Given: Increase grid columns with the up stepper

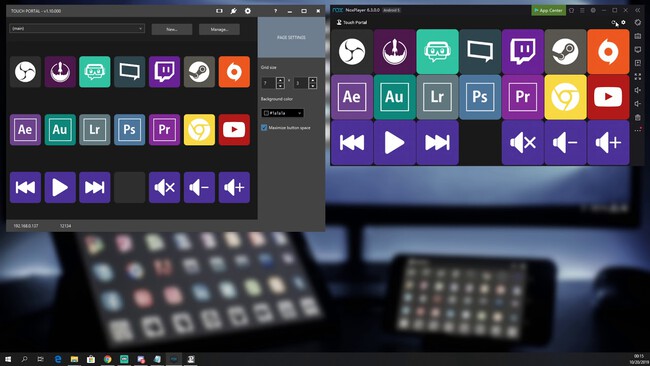Looking at the screenshot, I should [280, 80].
